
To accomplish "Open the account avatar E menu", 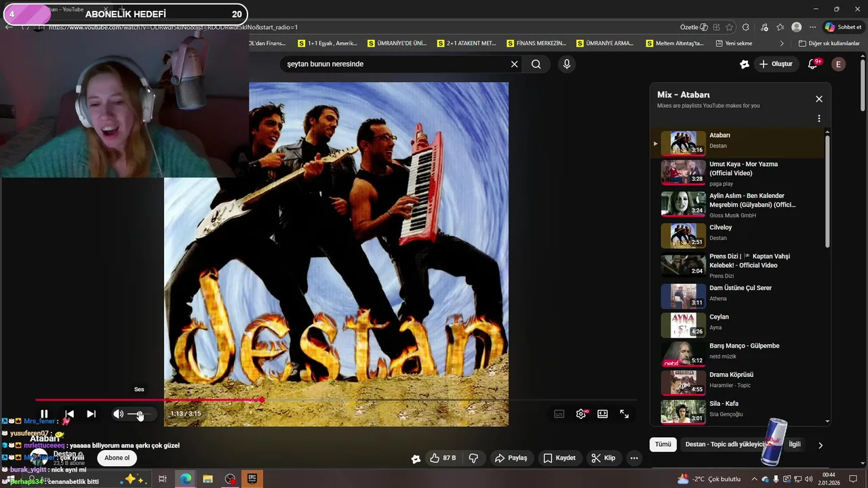I will tap(838, 64).
